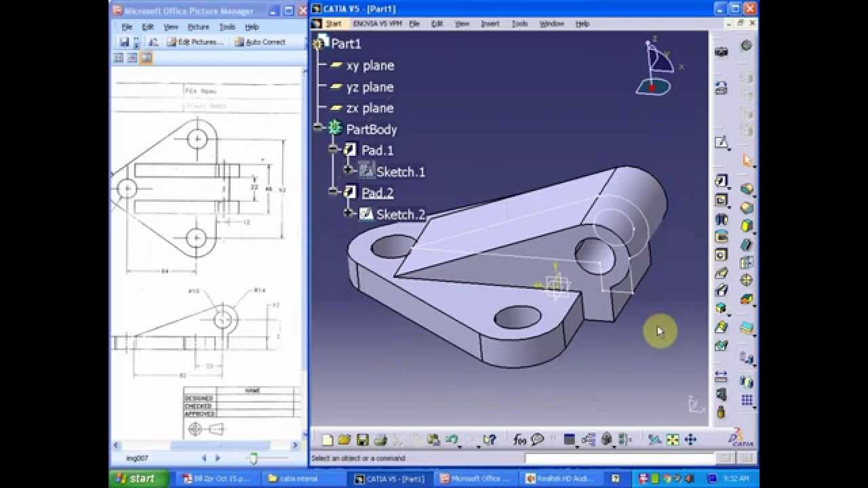Go to next picture arrow
This screenshot has height=488, width=868.
pyautogui.click(x=218, y=459)
